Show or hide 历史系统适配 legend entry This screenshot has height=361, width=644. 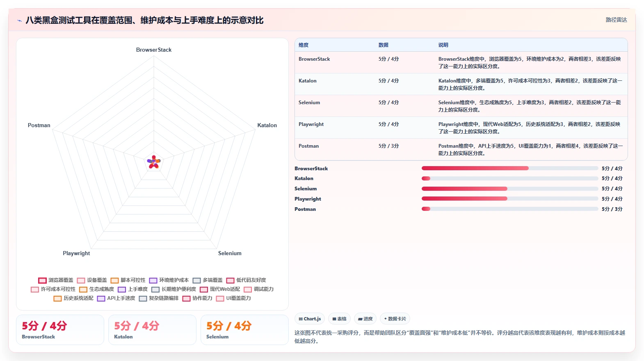coord(73,298)
